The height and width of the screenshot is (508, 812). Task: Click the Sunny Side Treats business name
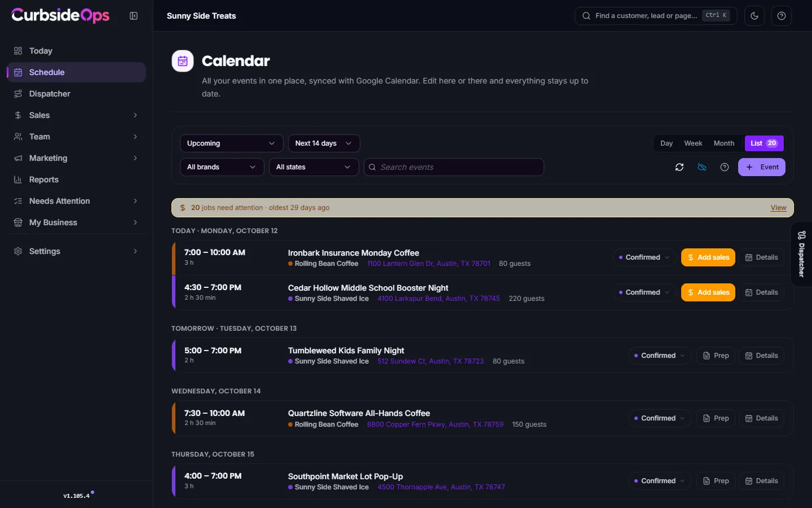201,16
